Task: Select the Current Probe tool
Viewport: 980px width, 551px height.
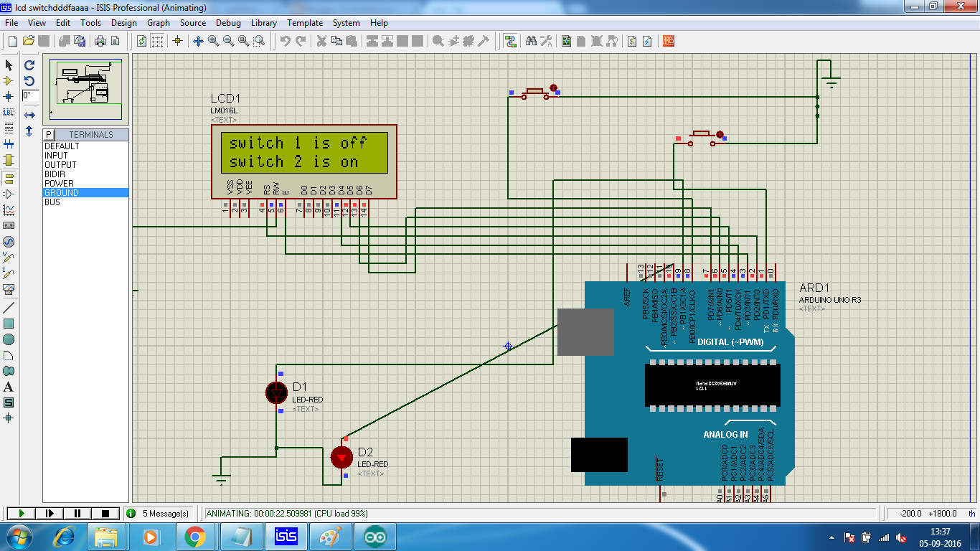Action: point(9,273)
